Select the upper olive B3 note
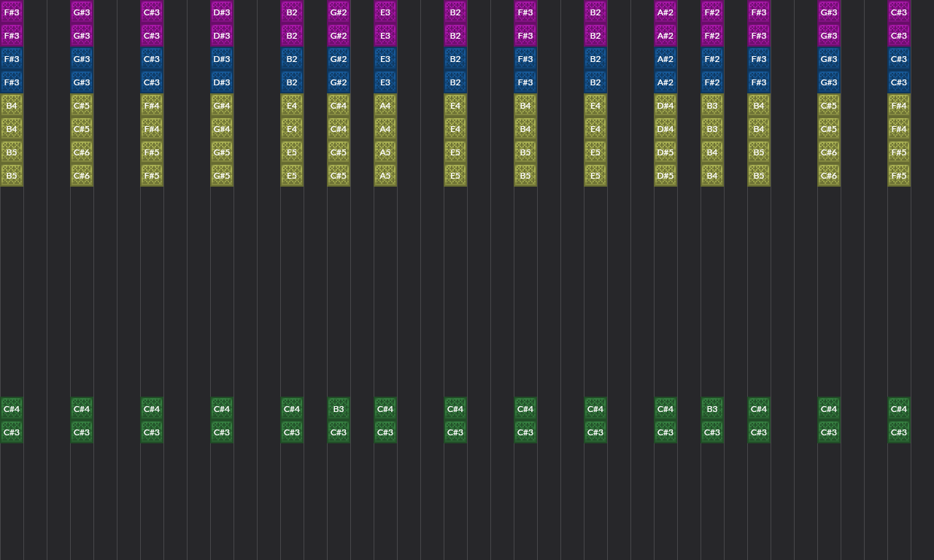The width and height of the screenshot is (934, 560). (x=712, y=106)
